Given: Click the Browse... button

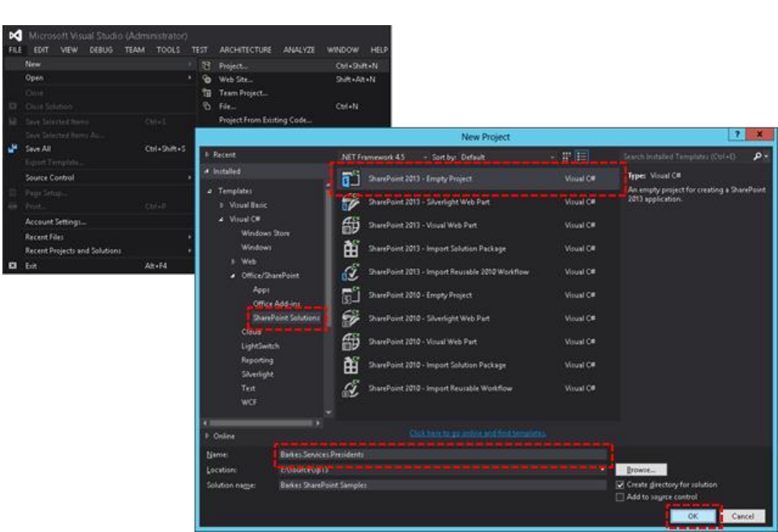Looking at the screenshot, I should 641,470.
